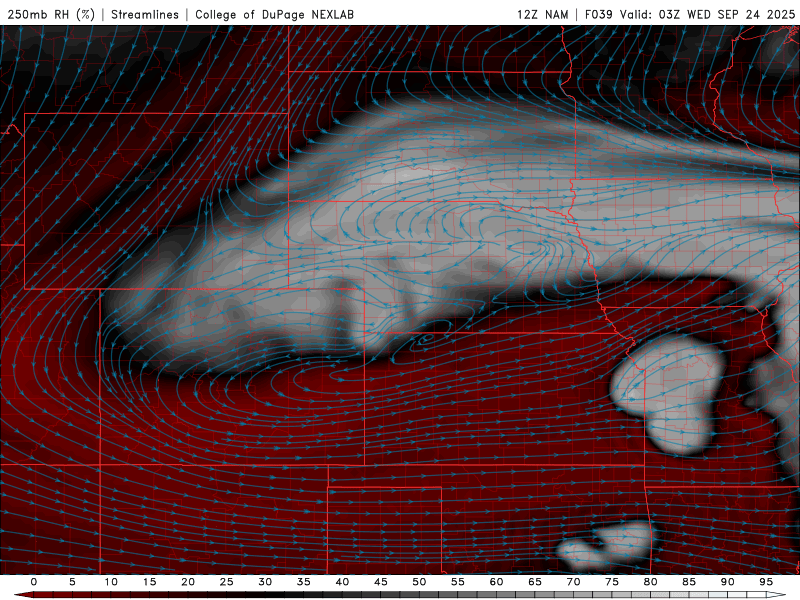Screen dimensions: 800x600
Task: Click the colorbar scale label "95"
Action: [x=766, y=582]
